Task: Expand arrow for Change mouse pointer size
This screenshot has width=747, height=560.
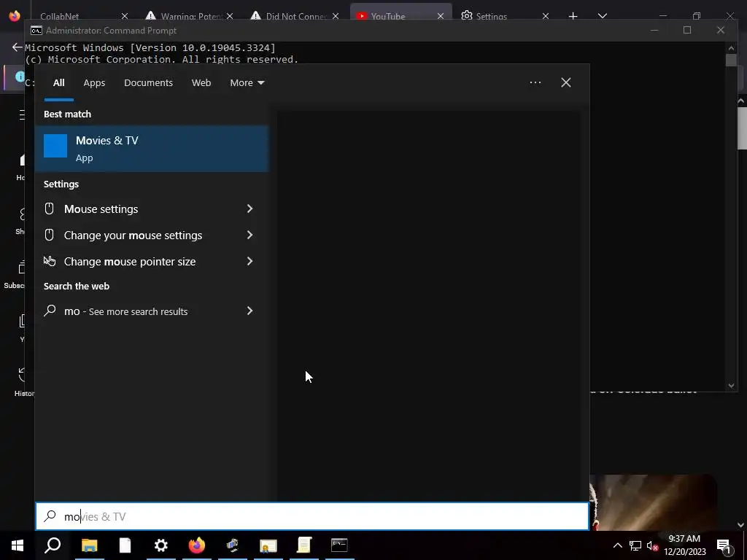Action: tap(249, 262)
